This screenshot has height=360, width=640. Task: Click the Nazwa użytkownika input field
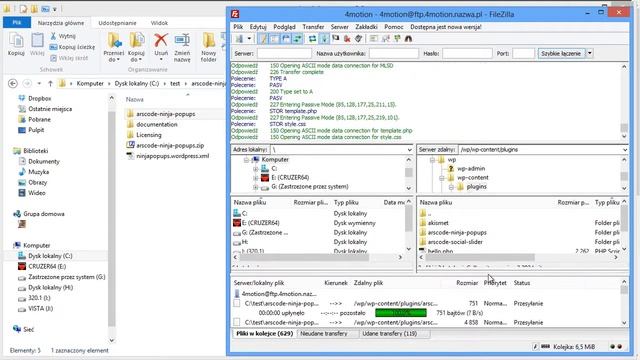point(394,53)
